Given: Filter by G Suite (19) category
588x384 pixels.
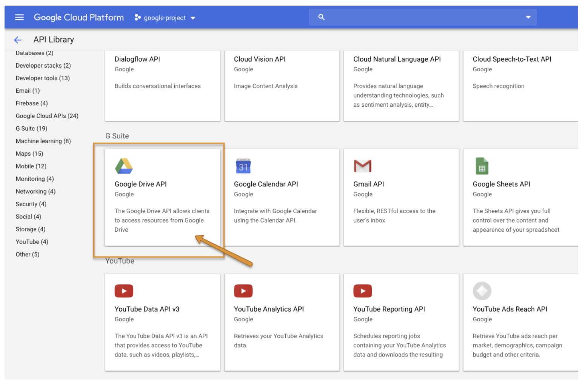Looking at the screenshot, I should pyautogui.click(x=31, y=129).
